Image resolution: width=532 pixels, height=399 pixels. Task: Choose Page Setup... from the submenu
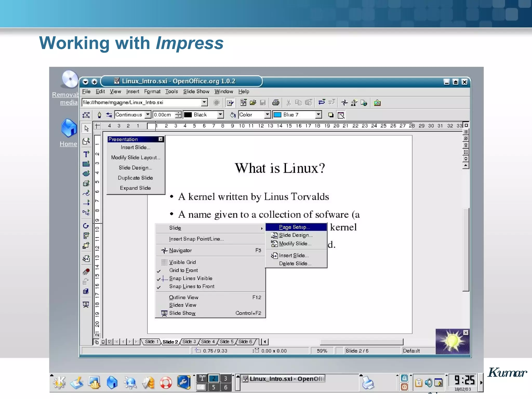pos(296,227)
